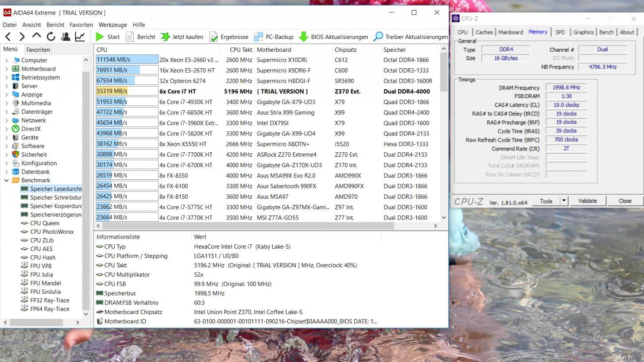Open the Werkzeuge menu
The height and width of the screenshot is (362, 644).
click(x=113, y=25)
